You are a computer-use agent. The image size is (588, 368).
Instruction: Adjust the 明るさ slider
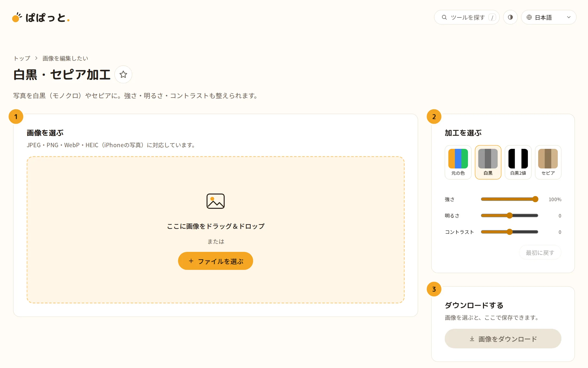tap(509, 216)
